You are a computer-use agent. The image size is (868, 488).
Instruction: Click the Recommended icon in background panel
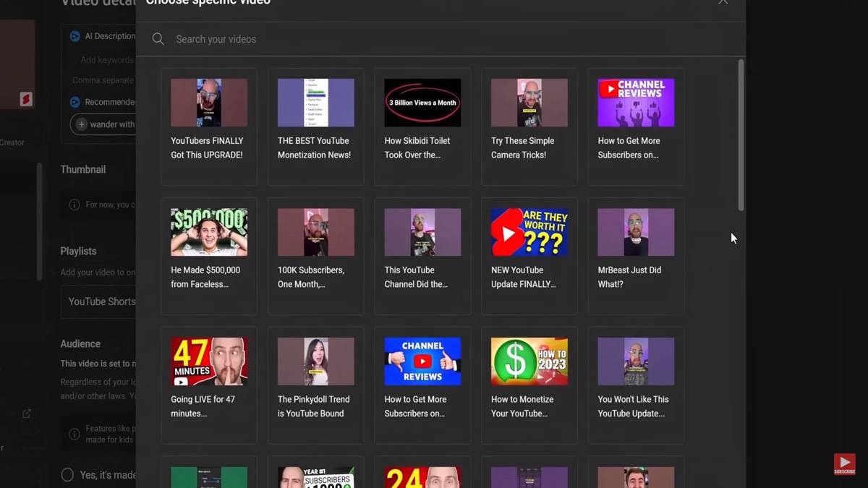click(75, 102)
